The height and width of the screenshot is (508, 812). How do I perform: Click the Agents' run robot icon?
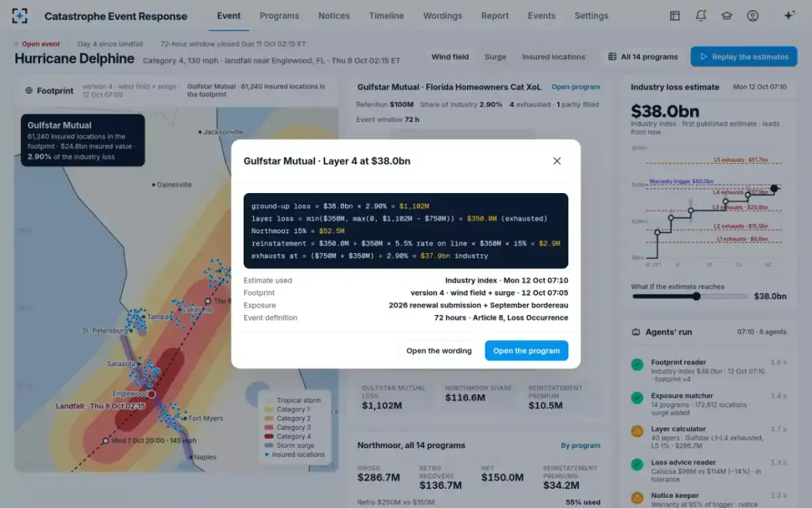636,332
